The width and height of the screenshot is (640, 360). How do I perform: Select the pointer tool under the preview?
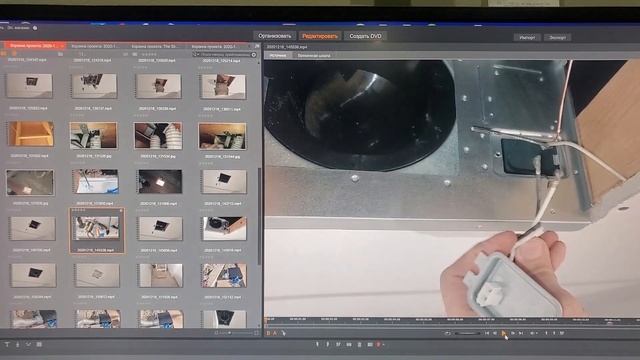coord(283,333)
